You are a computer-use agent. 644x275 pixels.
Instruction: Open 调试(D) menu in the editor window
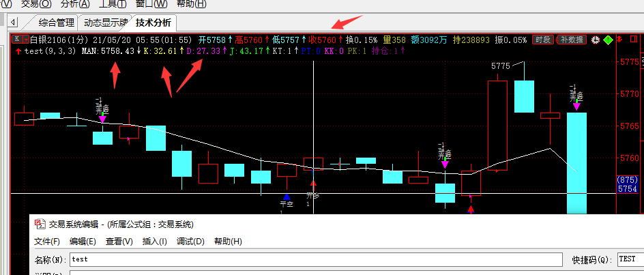tap(190, 242)
